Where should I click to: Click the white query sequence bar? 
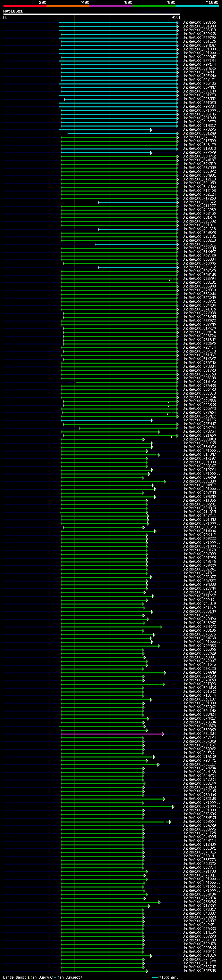pos(92,15)
